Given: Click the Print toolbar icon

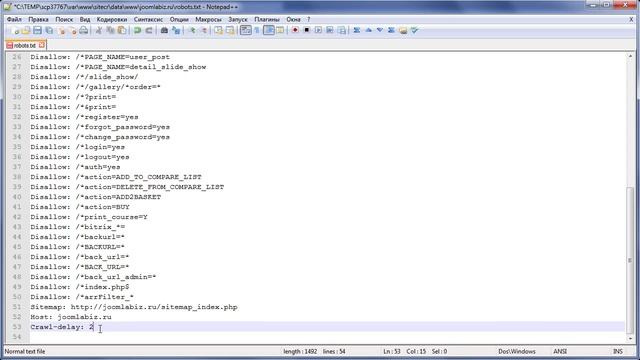Looking at the screenshot, I should tap(84, 31).
